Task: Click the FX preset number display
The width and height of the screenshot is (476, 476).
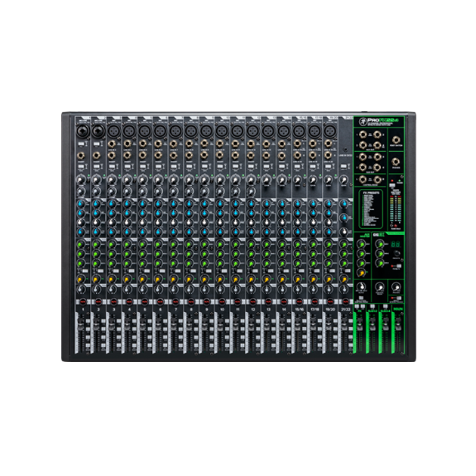Action: [x=396, y=244]
